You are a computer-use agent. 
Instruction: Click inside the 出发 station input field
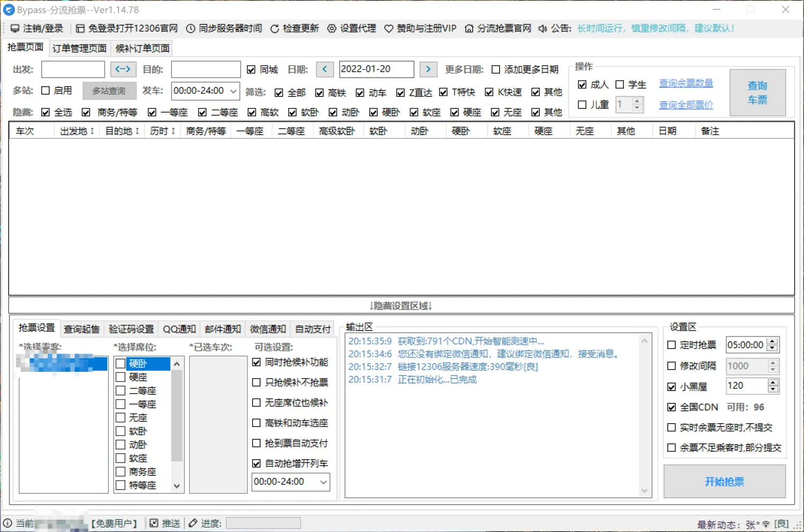tap(72, 69)
